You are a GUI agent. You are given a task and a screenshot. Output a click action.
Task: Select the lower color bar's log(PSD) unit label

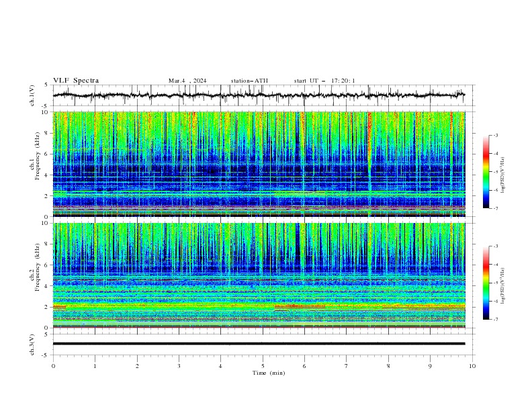coord(503,286)
